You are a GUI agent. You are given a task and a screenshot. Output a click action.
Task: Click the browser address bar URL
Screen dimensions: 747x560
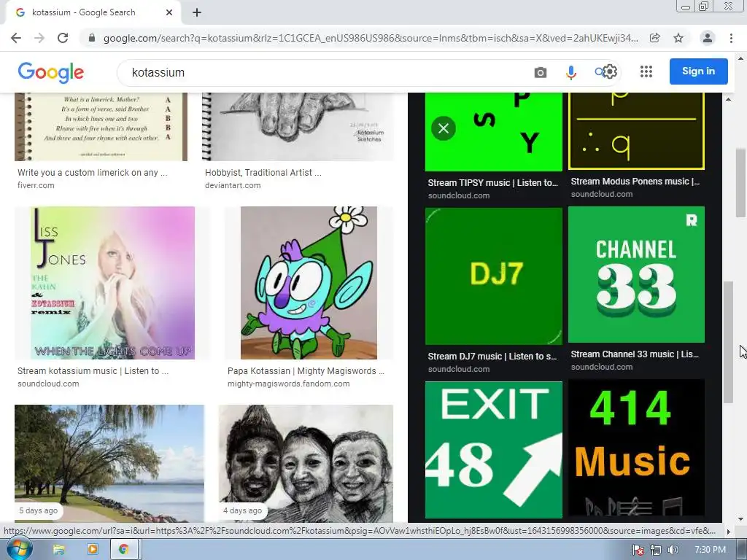pyautogui.click(x=371, y=38)
